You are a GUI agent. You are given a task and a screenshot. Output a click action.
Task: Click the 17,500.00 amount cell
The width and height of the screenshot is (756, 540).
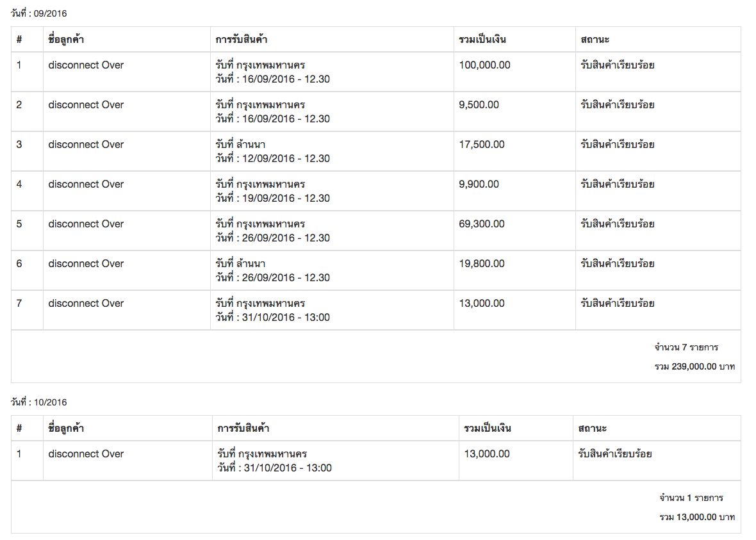coord(482,145)
